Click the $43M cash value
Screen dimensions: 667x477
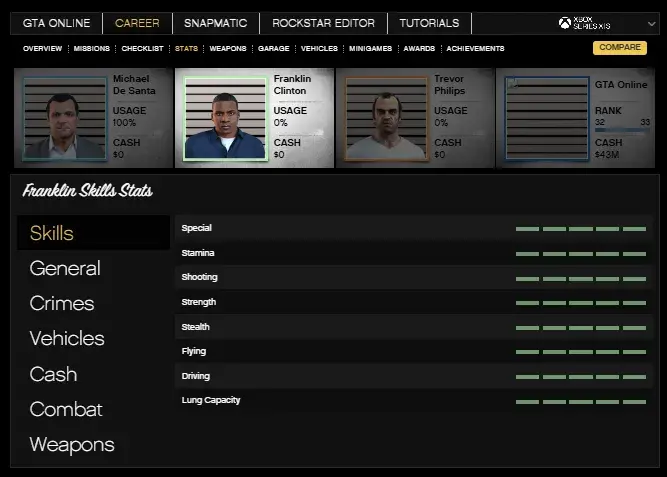pos(607,154)
